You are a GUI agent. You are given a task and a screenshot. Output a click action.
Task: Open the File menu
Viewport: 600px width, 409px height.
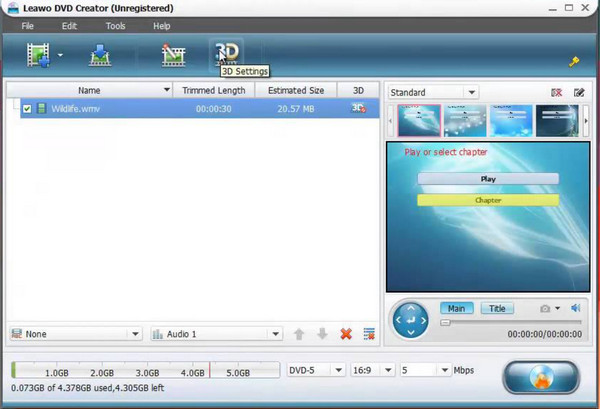pyautogui.click(x=28, y=26)
